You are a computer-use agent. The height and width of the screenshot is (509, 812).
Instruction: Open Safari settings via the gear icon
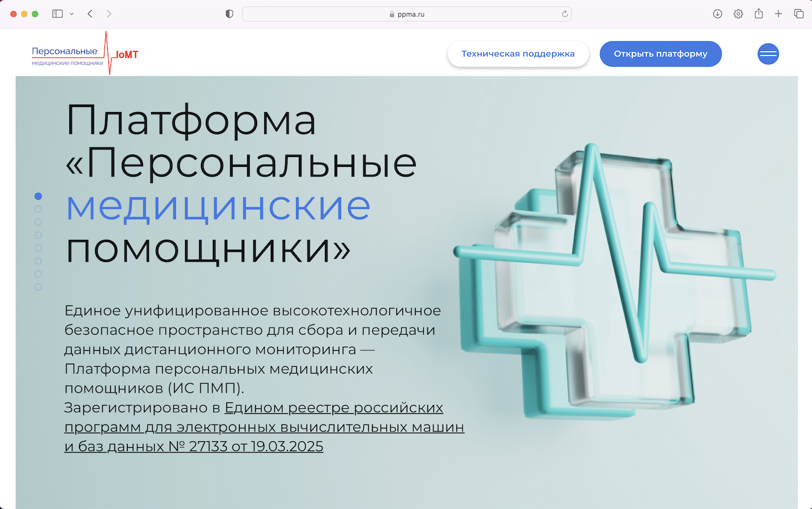(738, 14)
